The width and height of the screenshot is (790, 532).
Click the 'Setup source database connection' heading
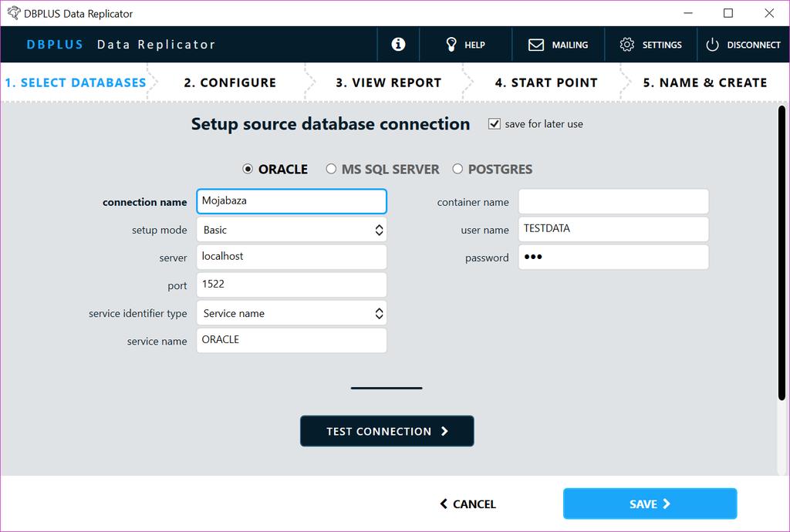coord(330,124)
